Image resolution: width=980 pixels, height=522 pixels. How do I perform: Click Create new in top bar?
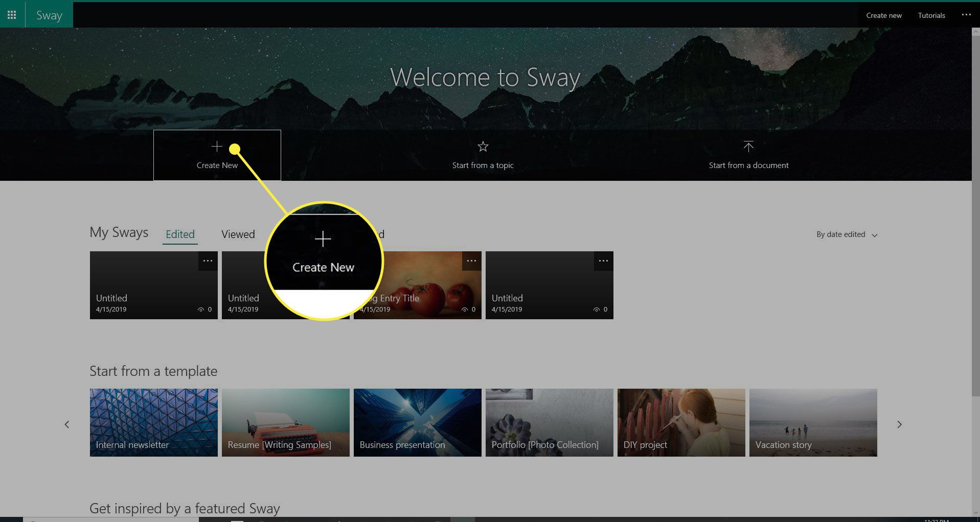[x=884, y=15]
